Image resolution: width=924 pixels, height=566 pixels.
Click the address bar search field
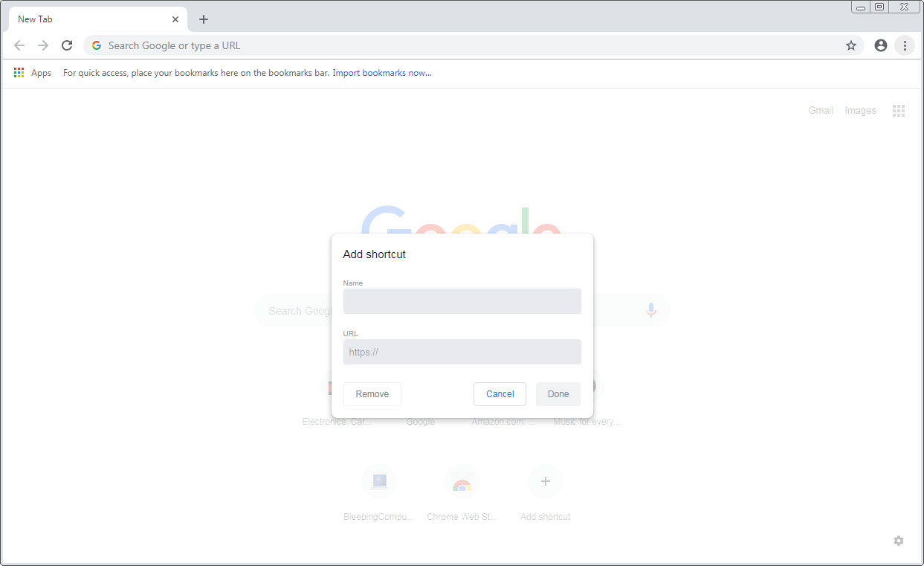473,45
